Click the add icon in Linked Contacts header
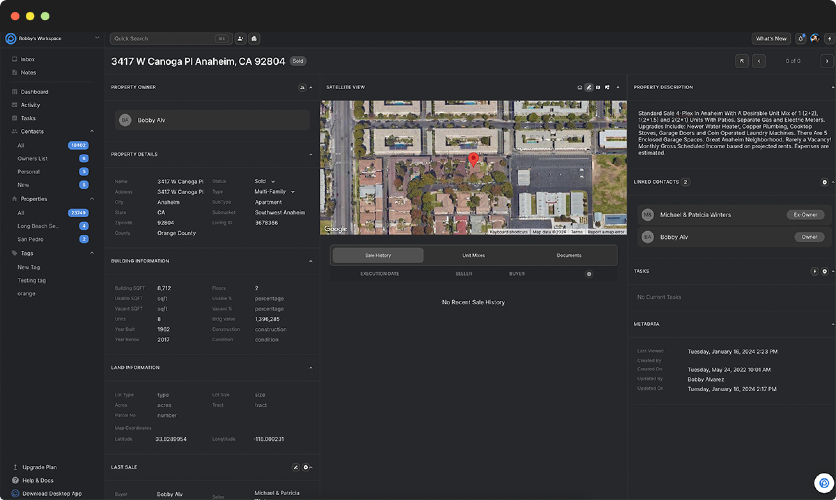The width and height of the screenshot is (836, 500). (x=824, y=182)
